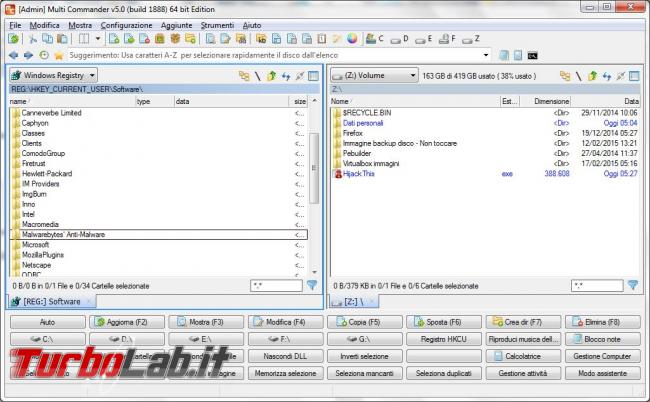Viewport: 650px width, 402px height.
Task: Click the Seleziona duplicati button
Action: (444, 373)
